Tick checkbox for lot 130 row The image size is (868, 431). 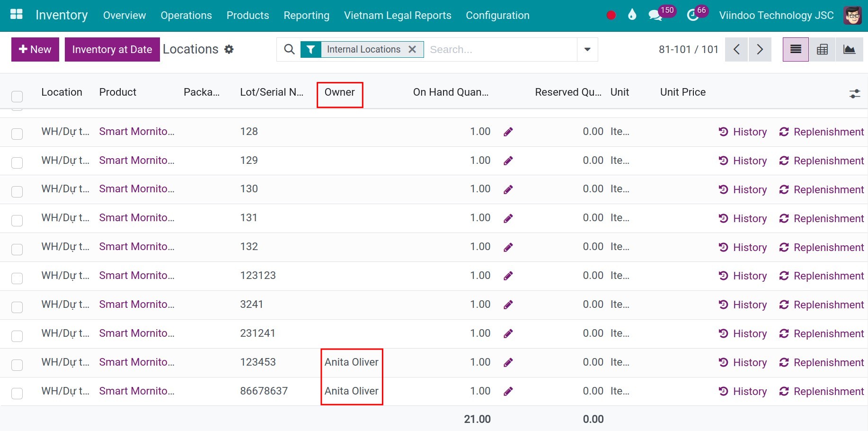click(17, 192)
